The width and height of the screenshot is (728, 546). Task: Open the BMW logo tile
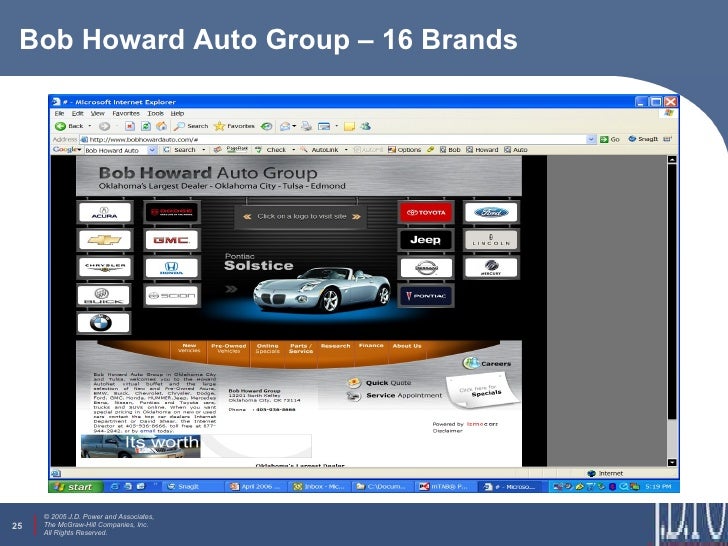click(103, 323)
